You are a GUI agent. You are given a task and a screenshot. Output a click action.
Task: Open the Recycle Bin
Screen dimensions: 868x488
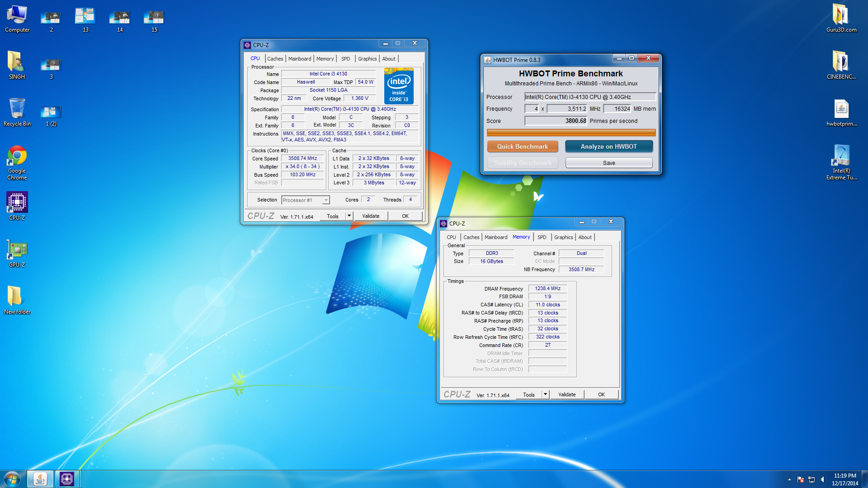click(17, 113)
